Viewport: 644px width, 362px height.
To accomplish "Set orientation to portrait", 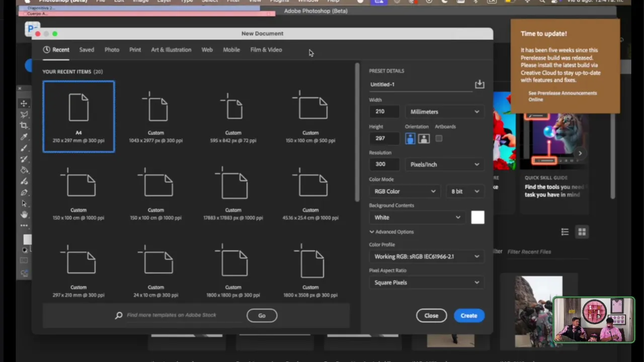I will click(410, 139).
